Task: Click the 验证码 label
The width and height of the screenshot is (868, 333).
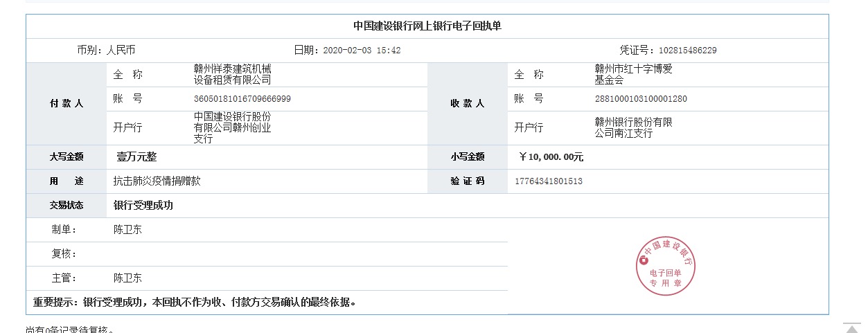Action: tap(468, 181)
